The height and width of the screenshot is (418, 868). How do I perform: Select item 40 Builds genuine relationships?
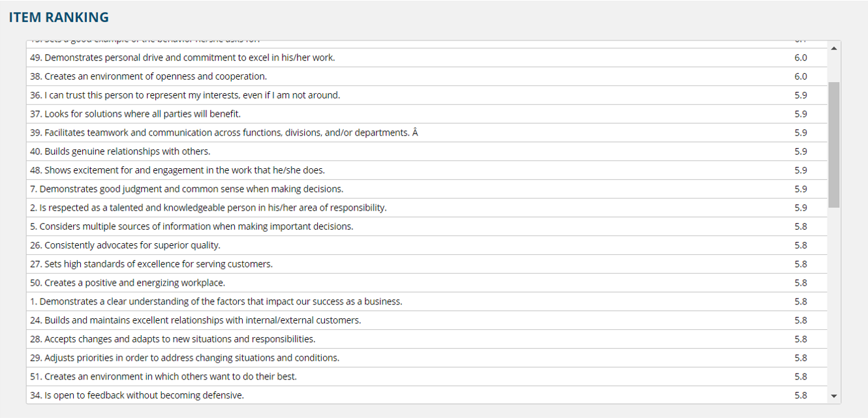(427, 151)
